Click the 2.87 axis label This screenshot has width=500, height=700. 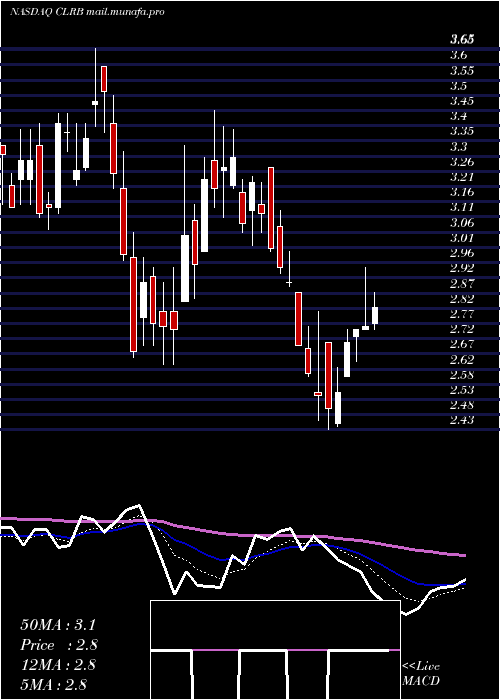pyautogui.click(x=462, y=283)
